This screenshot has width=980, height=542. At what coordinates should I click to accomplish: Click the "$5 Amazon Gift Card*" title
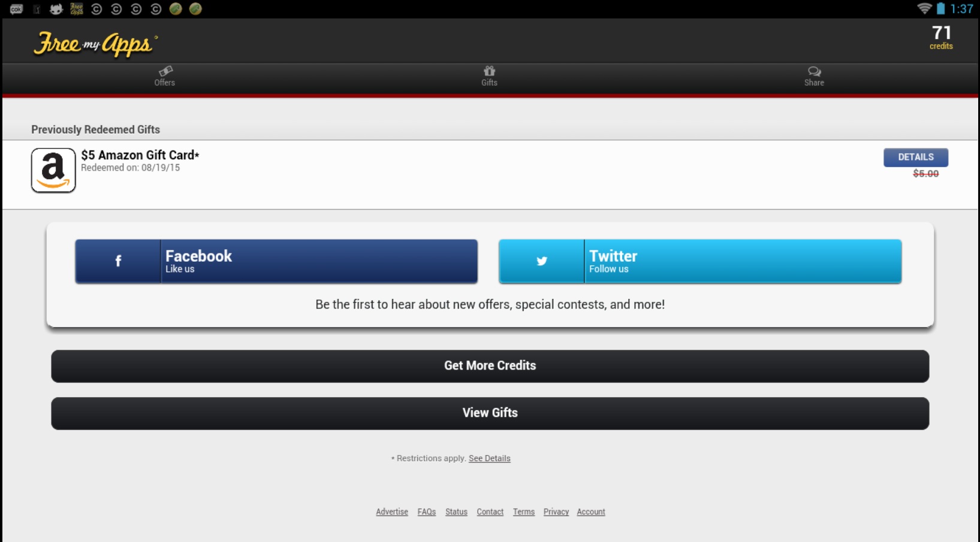tap(140, 155)
